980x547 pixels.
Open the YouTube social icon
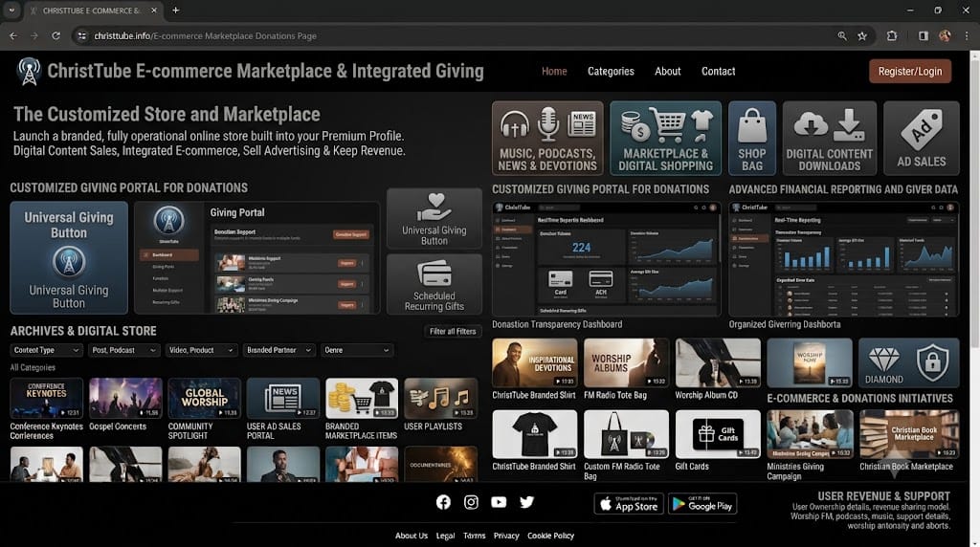coord(499,502)
